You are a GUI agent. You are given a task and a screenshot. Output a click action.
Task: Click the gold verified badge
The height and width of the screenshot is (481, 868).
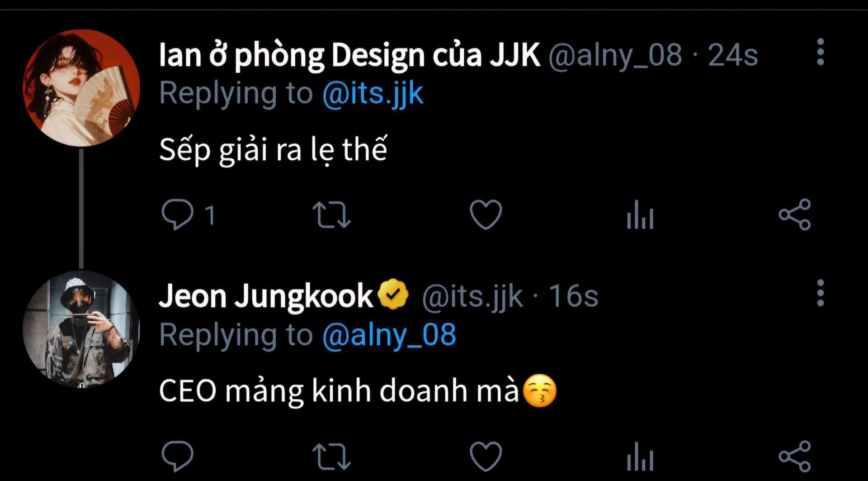pyautogui.click(x=393, y=295)
